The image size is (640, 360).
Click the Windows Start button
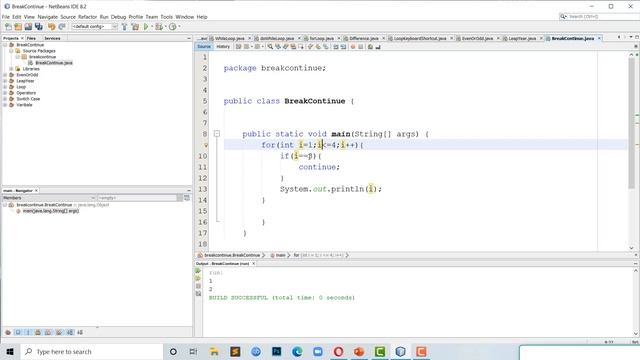pyautogui.click(x=10, y=351)
